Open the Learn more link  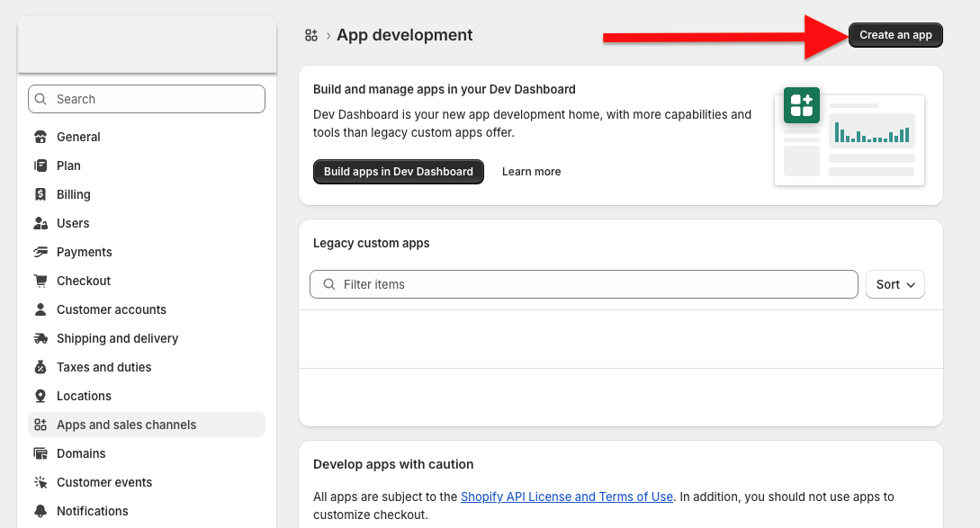point(531,172)
